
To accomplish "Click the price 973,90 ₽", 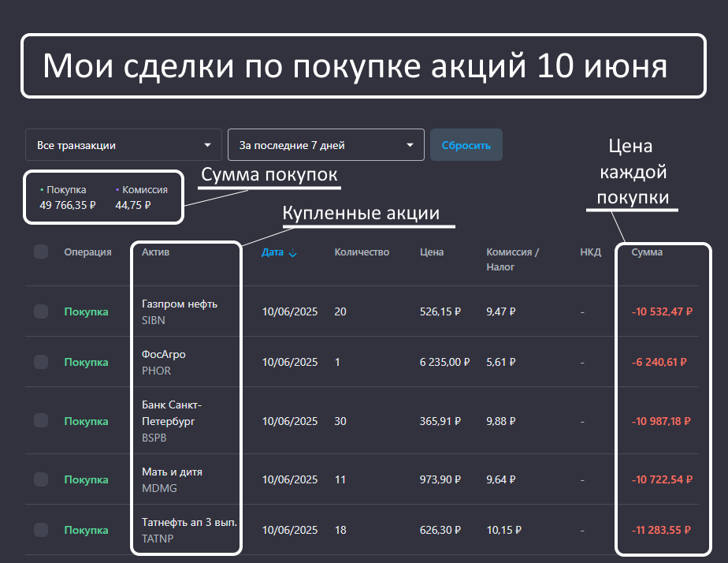I will point(440,480).
